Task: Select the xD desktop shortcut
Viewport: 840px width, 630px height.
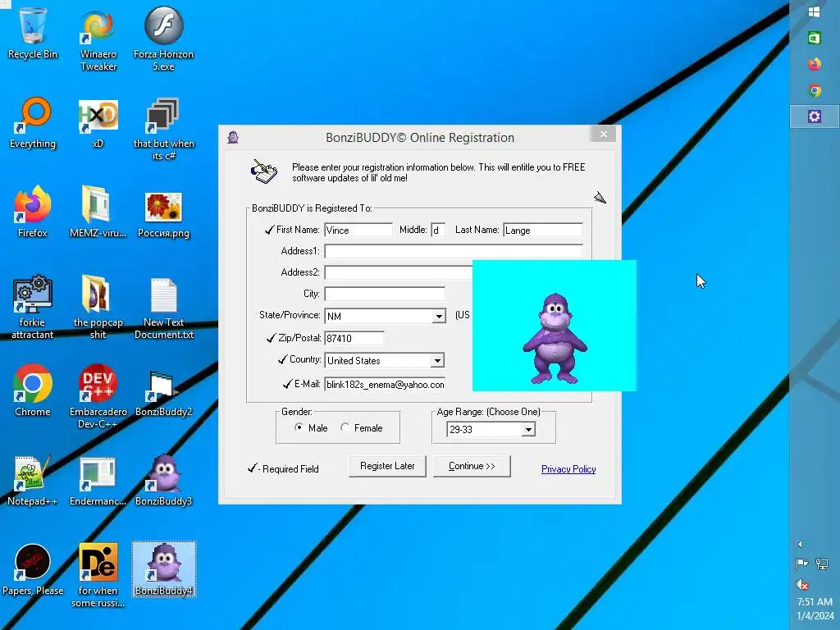Action: [98, 123]
